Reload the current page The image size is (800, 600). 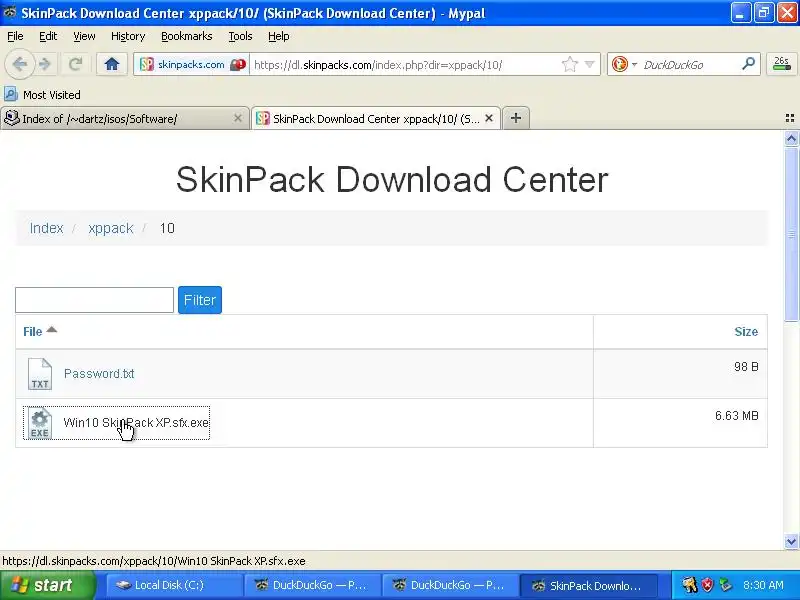coord(76,64)
